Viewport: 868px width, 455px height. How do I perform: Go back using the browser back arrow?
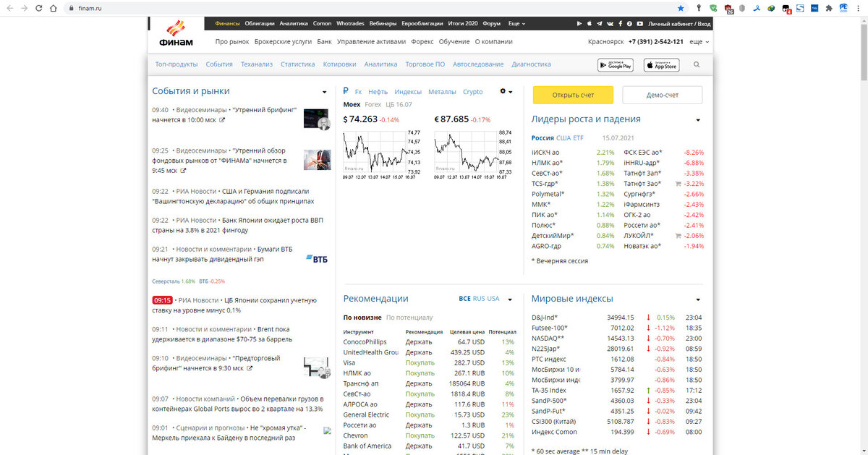pyautogui.click(x=9, y=8)
